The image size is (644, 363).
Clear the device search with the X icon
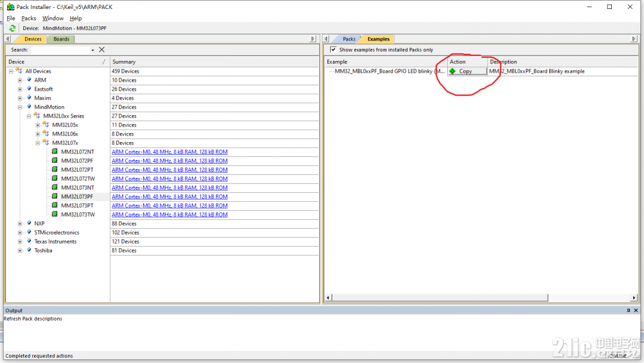(102, 50)
